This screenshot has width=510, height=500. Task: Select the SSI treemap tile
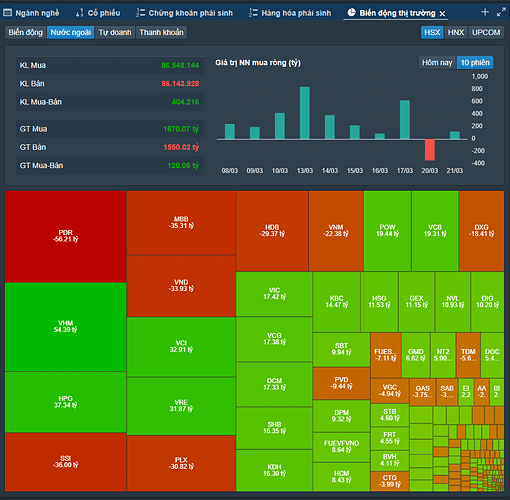66,462
